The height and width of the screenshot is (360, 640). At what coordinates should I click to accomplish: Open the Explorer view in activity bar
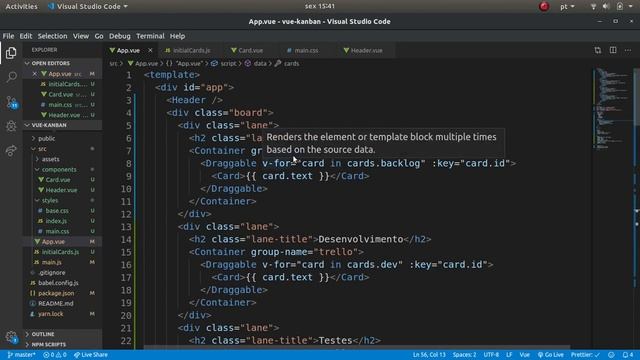pos(11,53)
